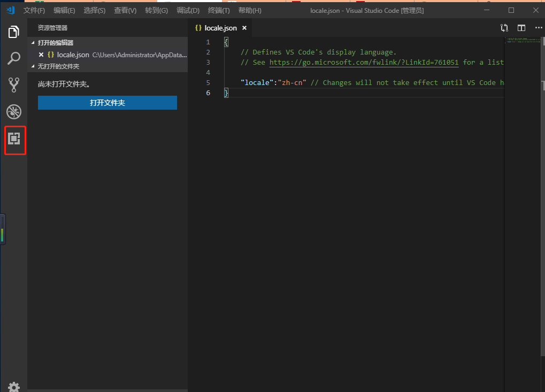Open the 调试(D) menu
Screen dimensions: 545x392
(188, 10)
